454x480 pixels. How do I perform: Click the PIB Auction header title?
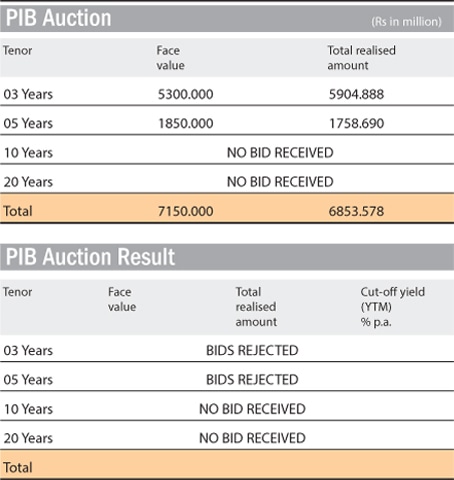[59, 18]
